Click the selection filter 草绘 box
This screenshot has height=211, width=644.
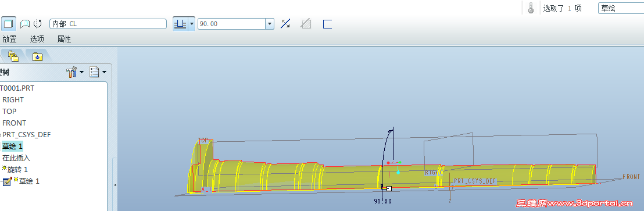click(x=621, y=8)
